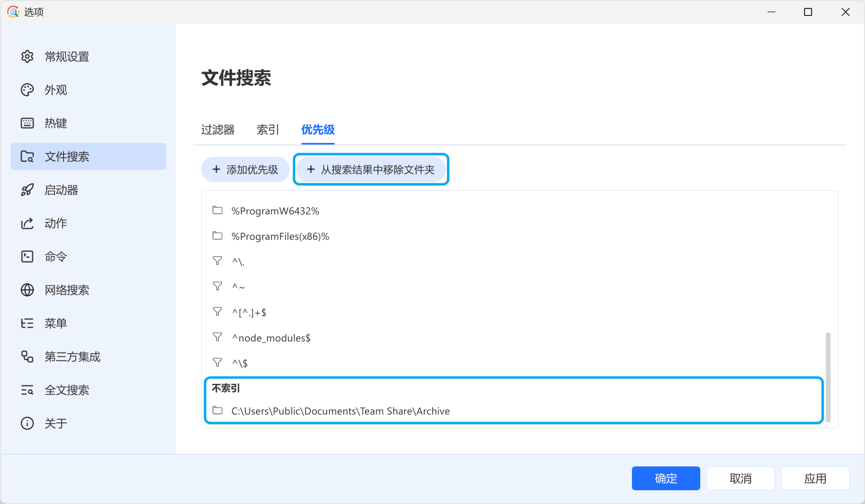This screenshot has height=504, width=865.
Task: Select the Team Share\Archive path entry
Action: coord(341,411)
